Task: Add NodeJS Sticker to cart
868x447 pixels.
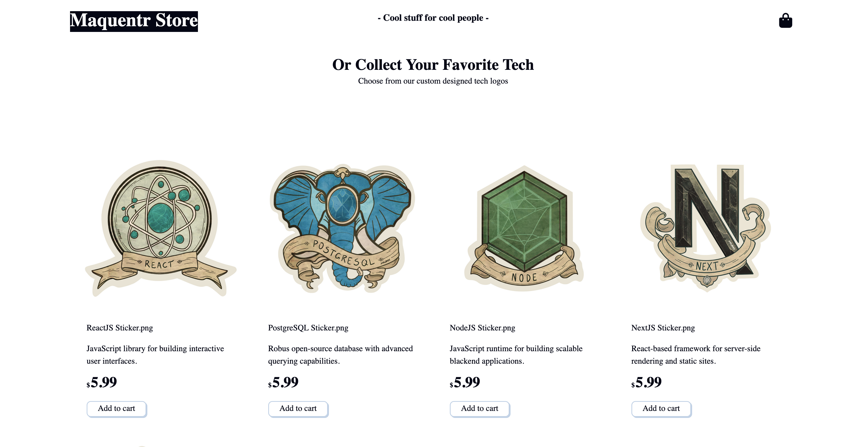Action: pos(479,409)
